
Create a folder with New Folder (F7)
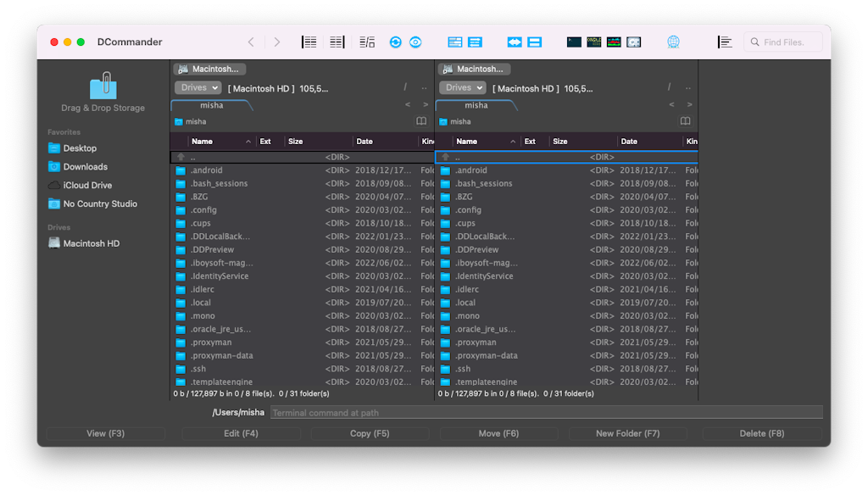point(627,433)
